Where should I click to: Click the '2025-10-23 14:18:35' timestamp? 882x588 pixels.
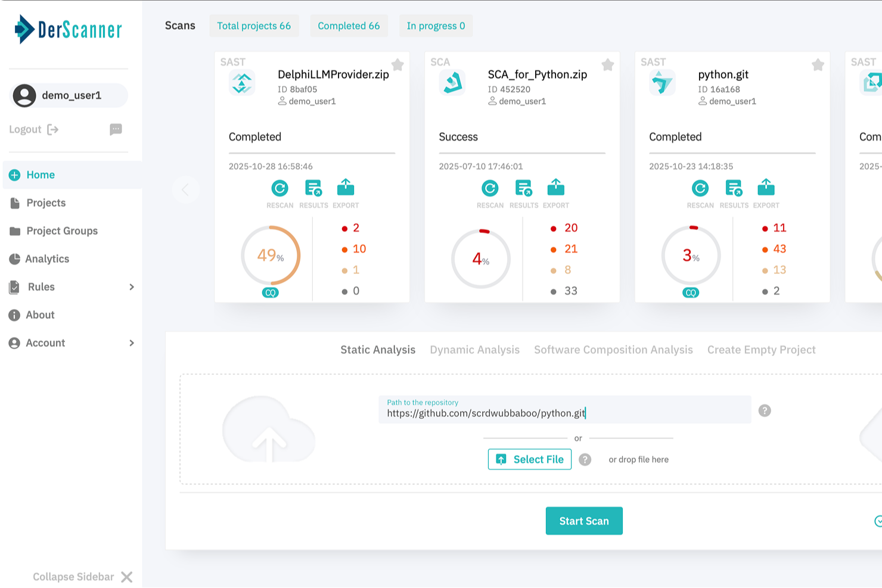[x=691, y=166]
